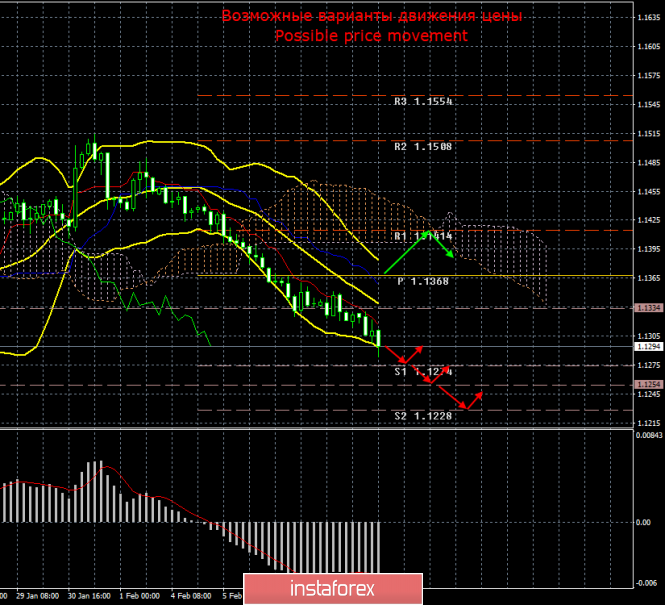Click the highlighted 1.1254 level tag
The height and width of the screenshot is (605, 665).
click(648, 384)
